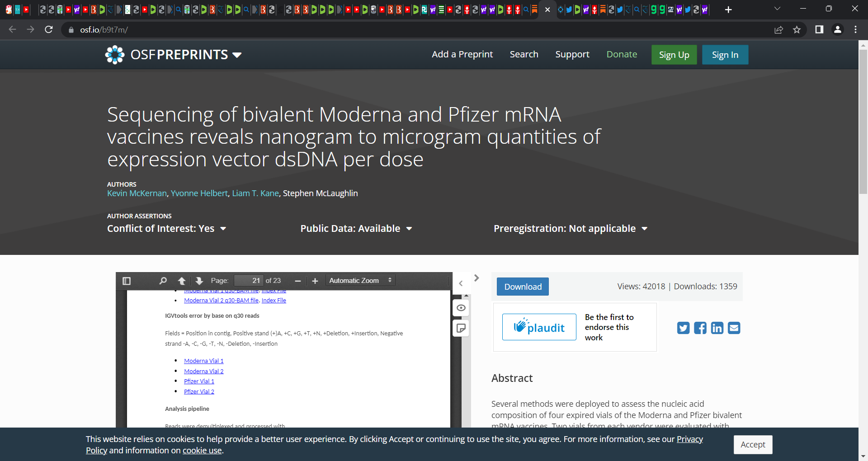
Task: Open Index File link beside Vial 2 BAM
Action: 274,301
